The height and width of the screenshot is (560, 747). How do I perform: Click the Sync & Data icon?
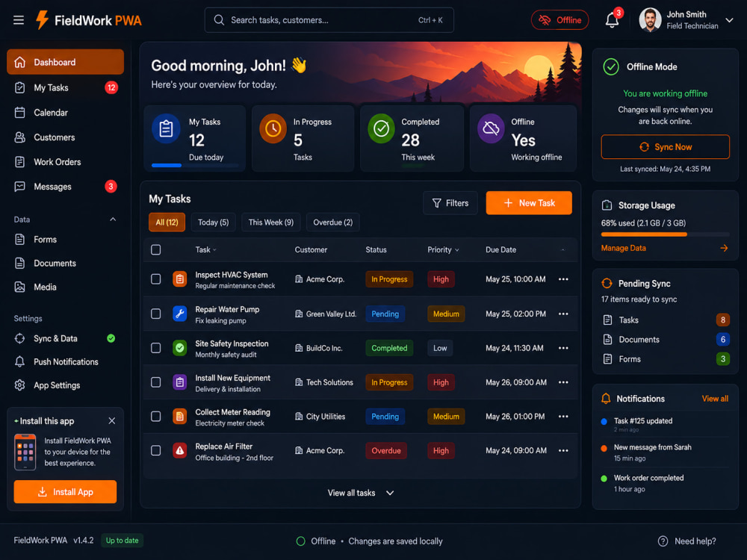click(19, 338)
